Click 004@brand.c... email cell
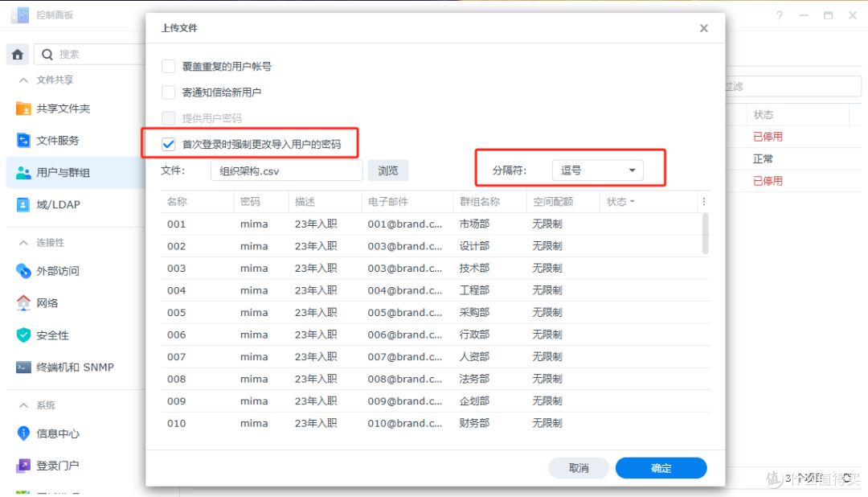The height and width of the screenshot is (497, 868). (x=405, y=290)
